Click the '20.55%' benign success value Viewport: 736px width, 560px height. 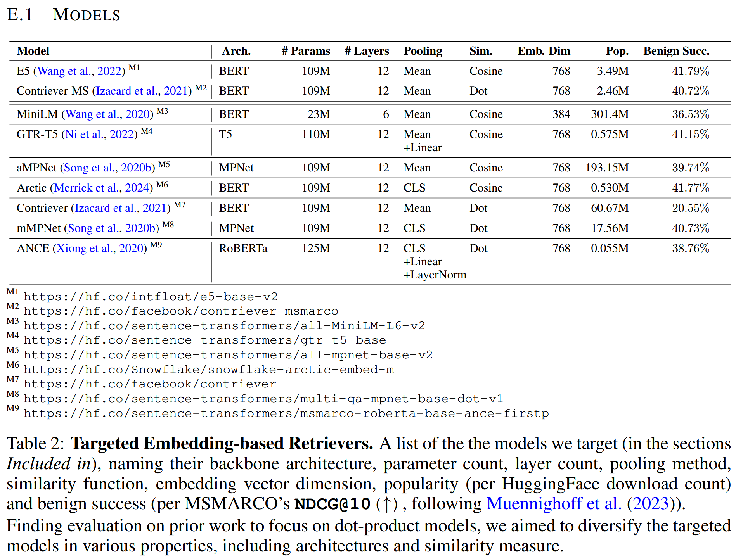(691, 208)
